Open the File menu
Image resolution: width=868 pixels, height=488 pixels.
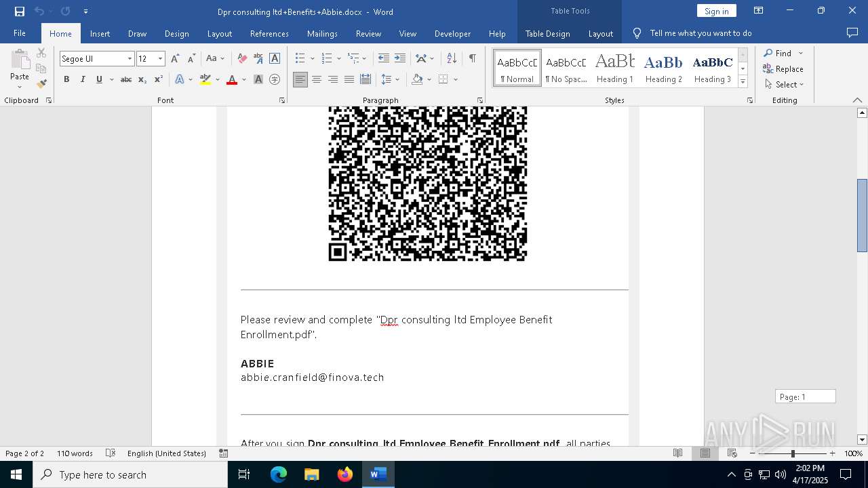20,33
